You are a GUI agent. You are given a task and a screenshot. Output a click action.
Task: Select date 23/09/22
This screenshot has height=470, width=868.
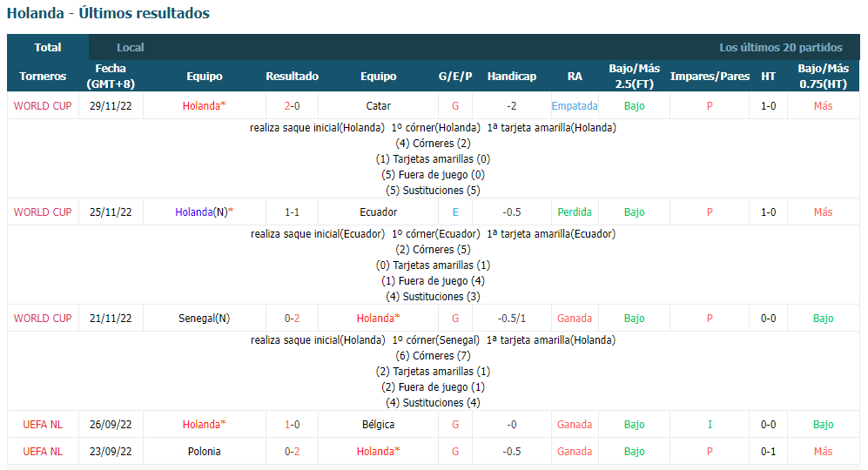(x=111, y=451)
